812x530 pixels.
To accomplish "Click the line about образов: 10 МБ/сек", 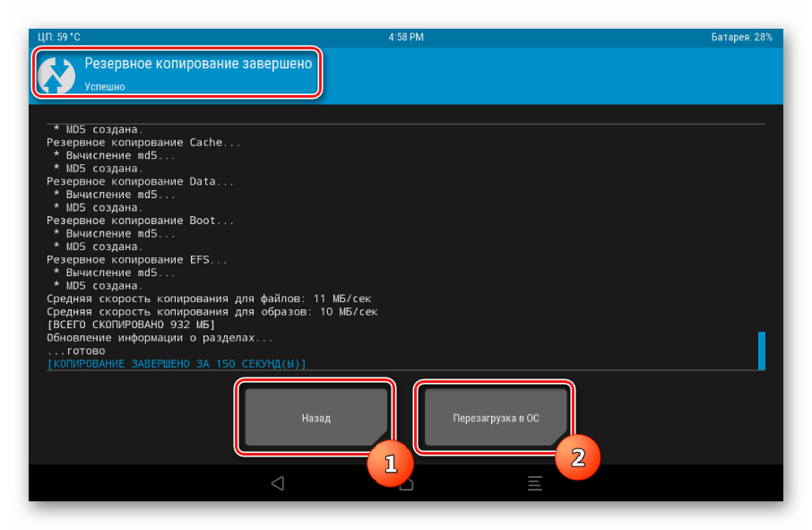I will coord(212,312).
